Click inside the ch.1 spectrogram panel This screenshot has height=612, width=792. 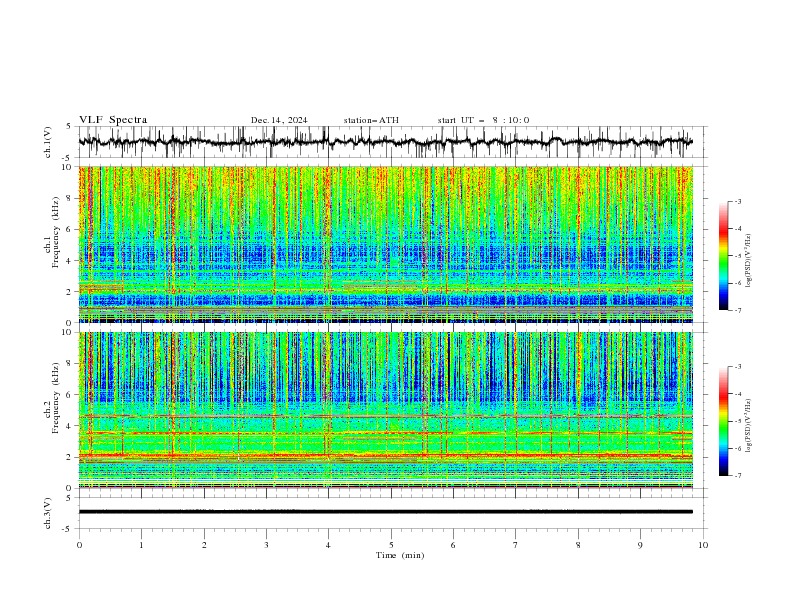386,244
